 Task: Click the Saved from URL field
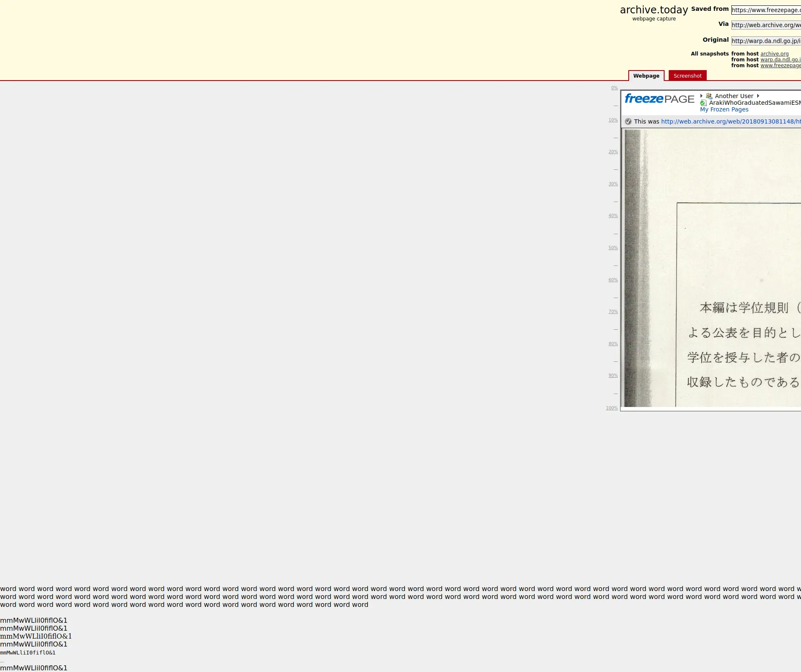[766, 10]
